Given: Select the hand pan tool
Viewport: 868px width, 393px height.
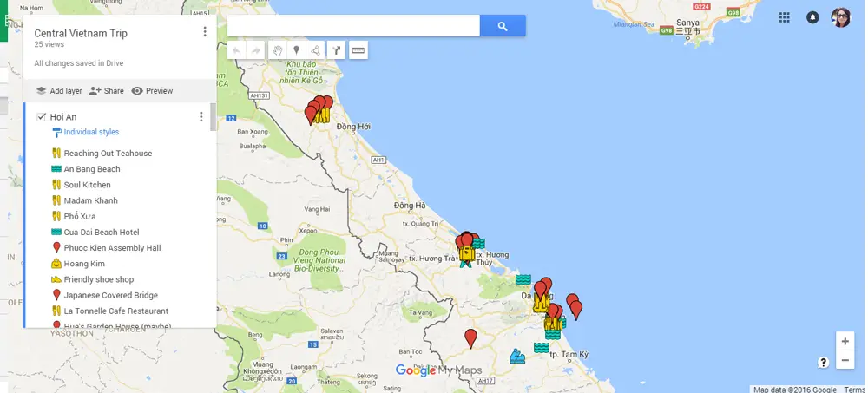Looking at the screenshot, I should coord(278,50).
